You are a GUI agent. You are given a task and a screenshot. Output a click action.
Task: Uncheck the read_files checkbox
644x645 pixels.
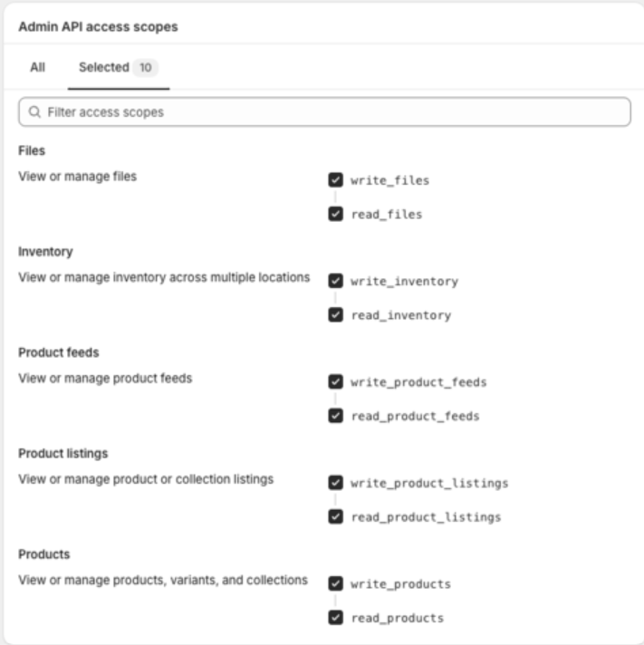[x=336, y=215]
